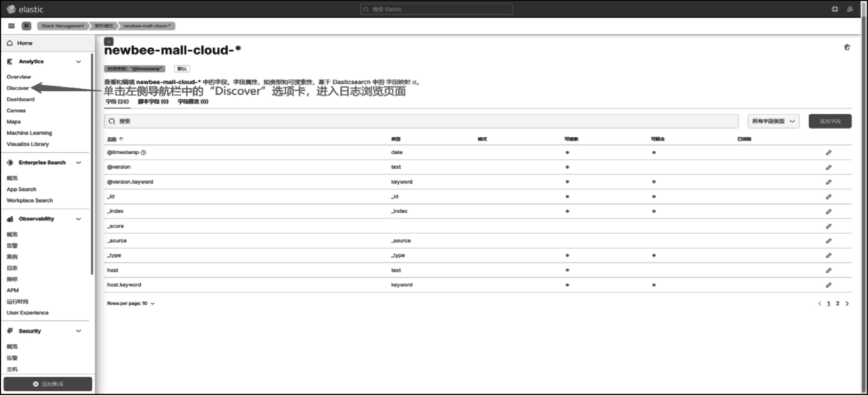This screenshot has height=395, width=868.
Task: Click the 添加字段 button
Action: [830, 121]
